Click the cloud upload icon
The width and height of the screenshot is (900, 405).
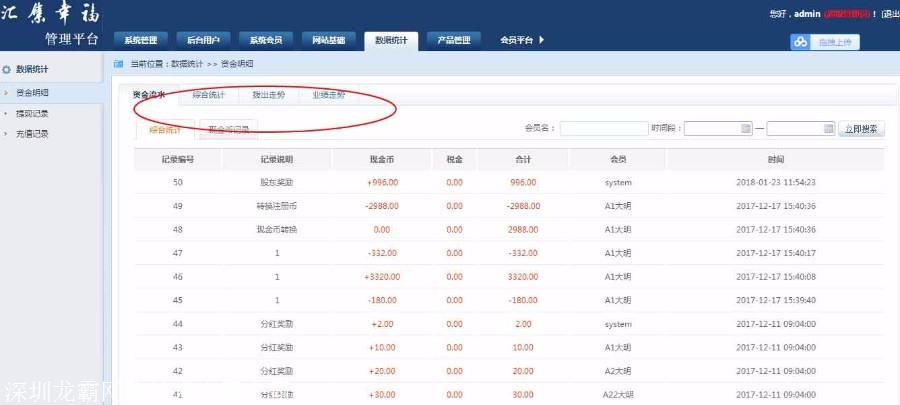click(800, 42)
